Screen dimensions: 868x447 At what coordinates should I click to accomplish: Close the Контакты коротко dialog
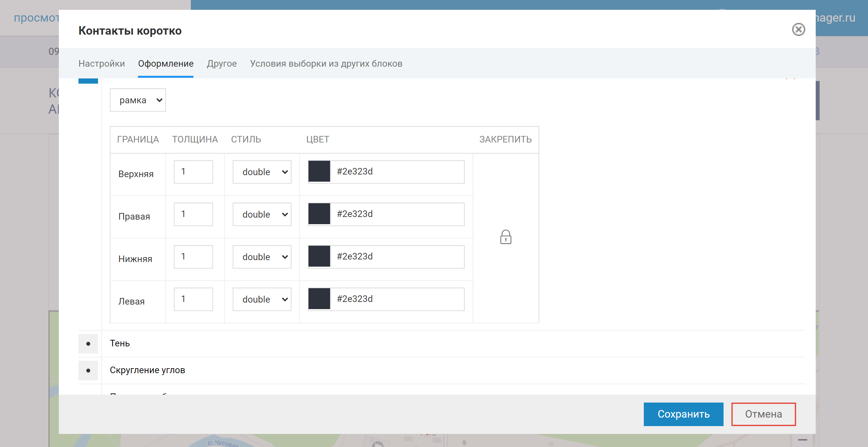tap(798, 30)
